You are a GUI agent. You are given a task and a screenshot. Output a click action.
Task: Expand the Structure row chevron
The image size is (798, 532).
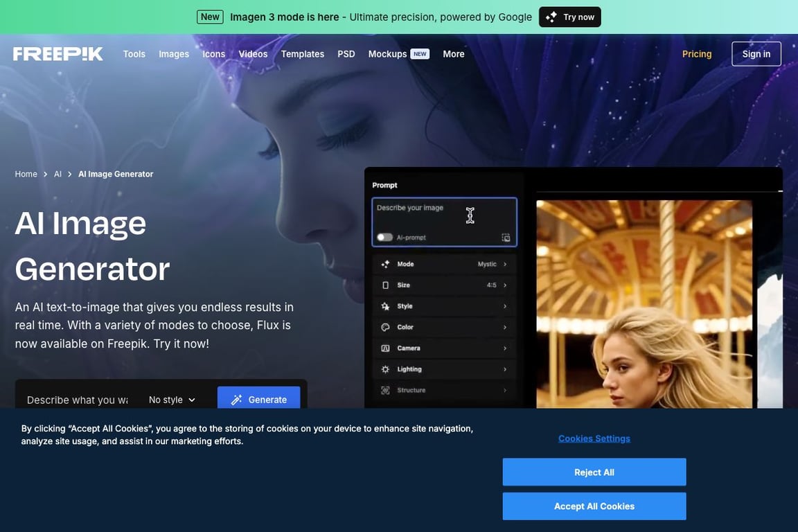click(x=505, y=390)
